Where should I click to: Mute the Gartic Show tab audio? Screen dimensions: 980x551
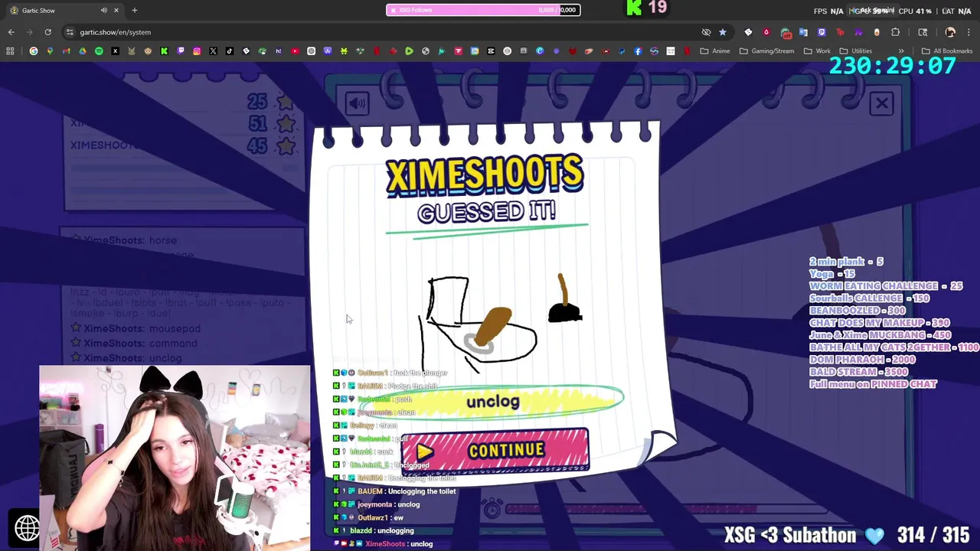(104, 10)
